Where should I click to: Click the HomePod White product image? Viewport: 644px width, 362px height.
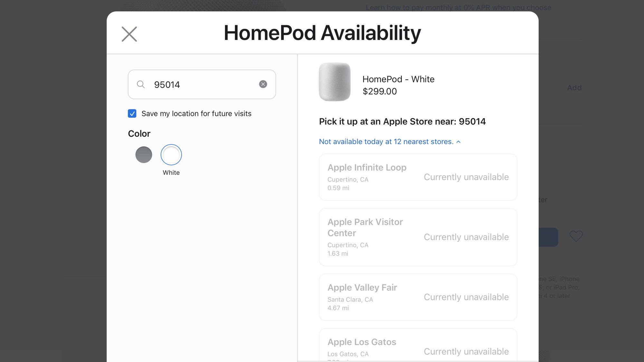[335, 82]
